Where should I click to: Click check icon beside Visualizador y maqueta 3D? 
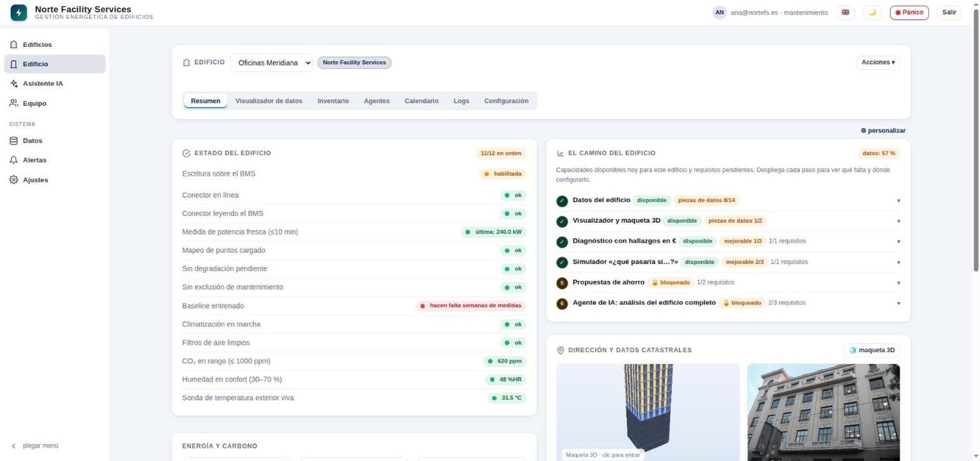(562, 221)
